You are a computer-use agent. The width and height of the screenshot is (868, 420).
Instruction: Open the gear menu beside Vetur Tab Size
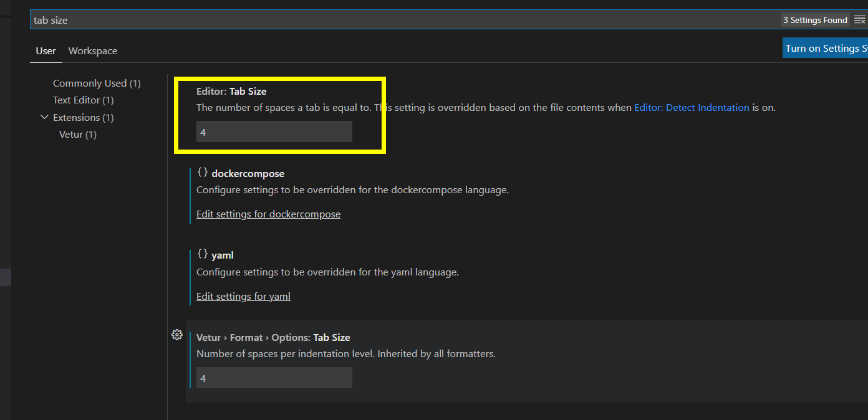pos(176,335)
